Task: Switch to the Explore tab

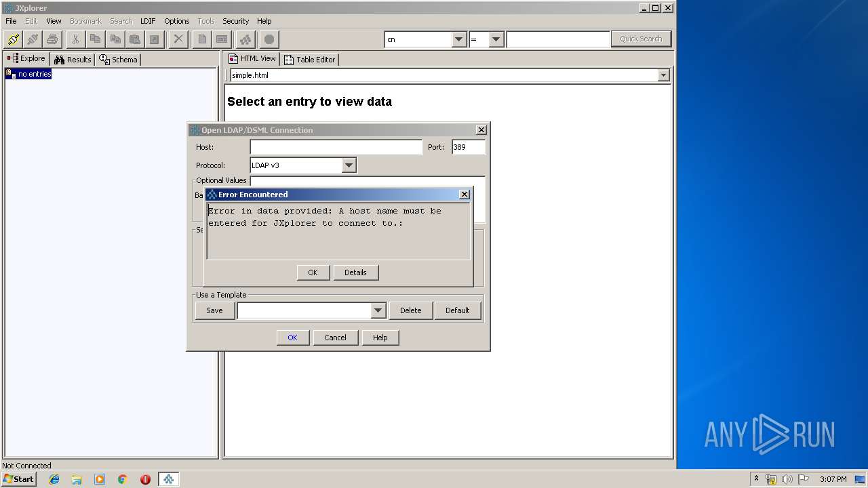Action: 26,59
